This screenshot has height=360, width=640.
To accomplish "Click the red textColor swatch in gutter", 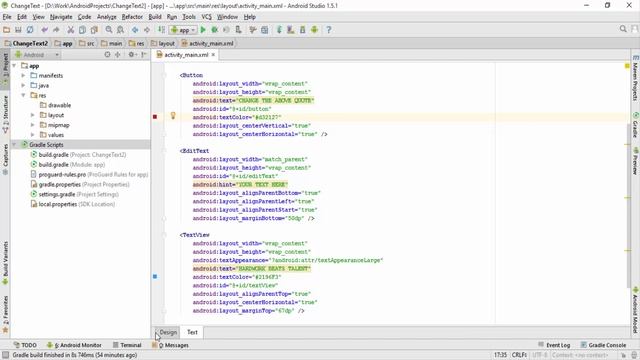I will click(x=155, y=117).
